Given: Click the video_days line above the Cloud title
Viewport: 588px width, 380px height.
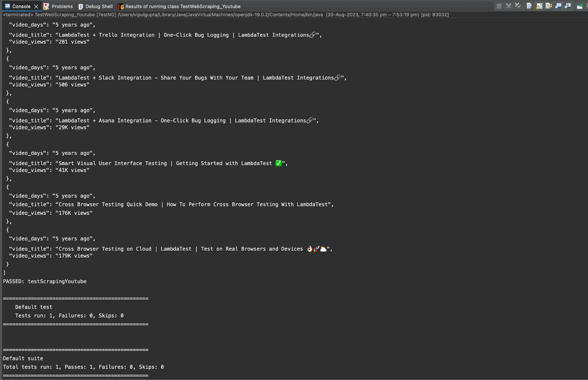Looking at the screenshot, I should (52, 239).
